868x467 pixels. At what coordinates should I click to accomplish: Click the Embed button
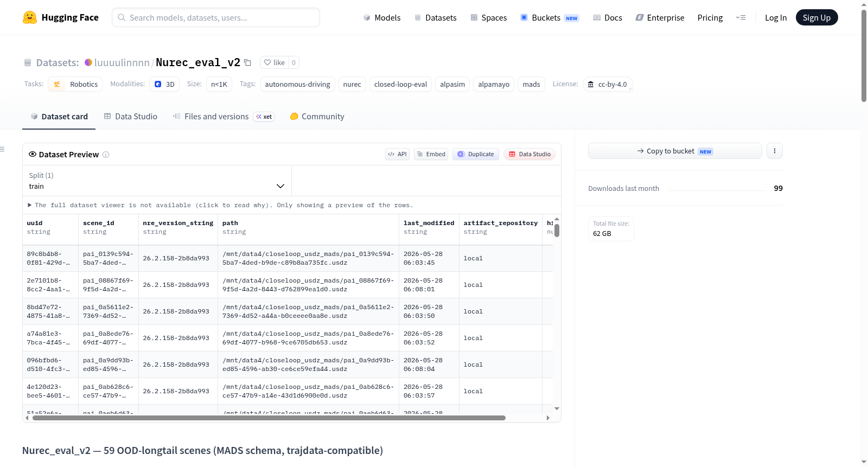pos(431,154)
